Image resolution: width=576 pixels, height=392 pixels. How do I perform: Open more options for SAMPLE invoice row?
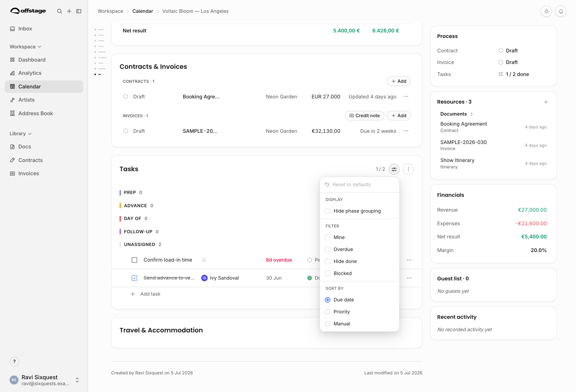[406, 131]
